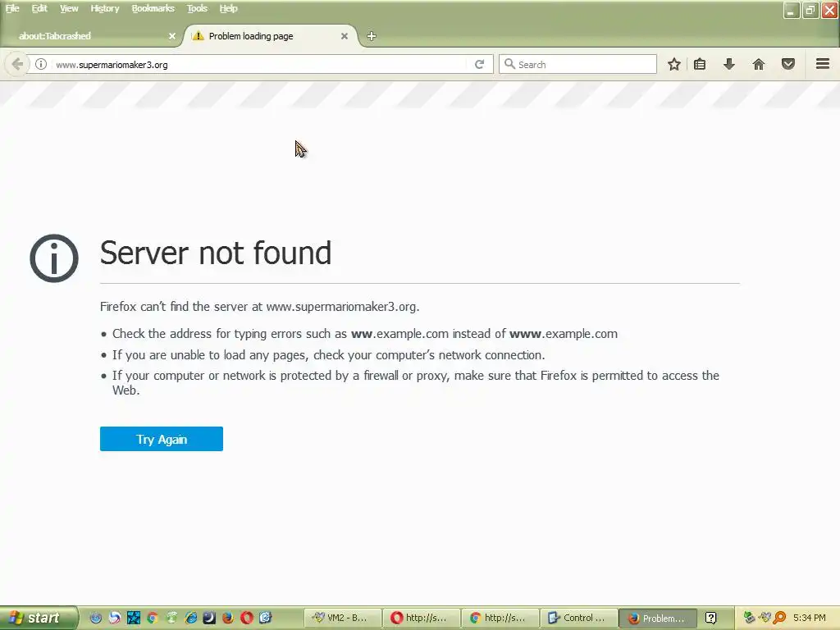Click the 'Check the address for typing errors' bullet

pos(365,334)
